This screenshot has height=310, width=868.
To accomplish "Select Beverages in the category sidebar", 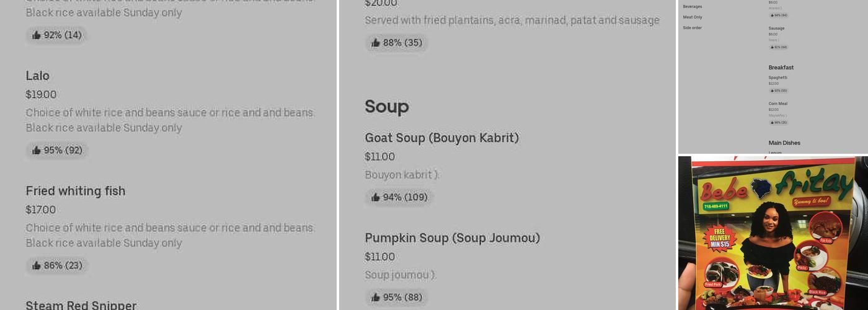I will [693, 6].
